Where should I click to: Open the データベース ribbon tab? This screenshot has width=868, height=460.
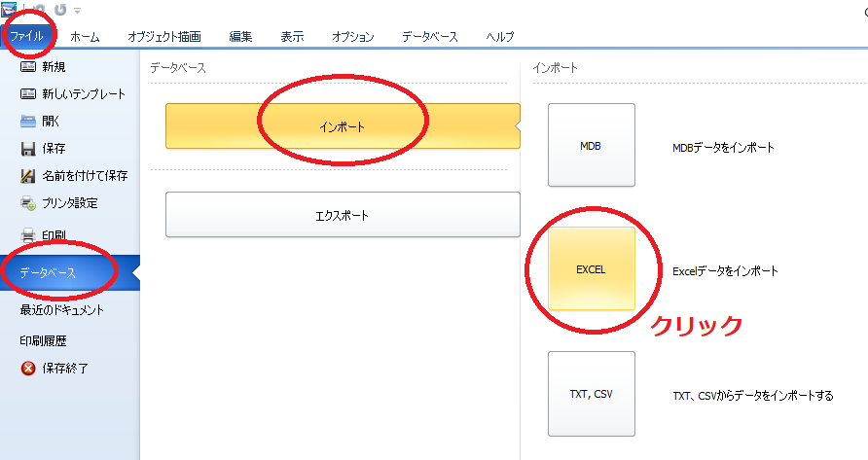click(429, 37)
